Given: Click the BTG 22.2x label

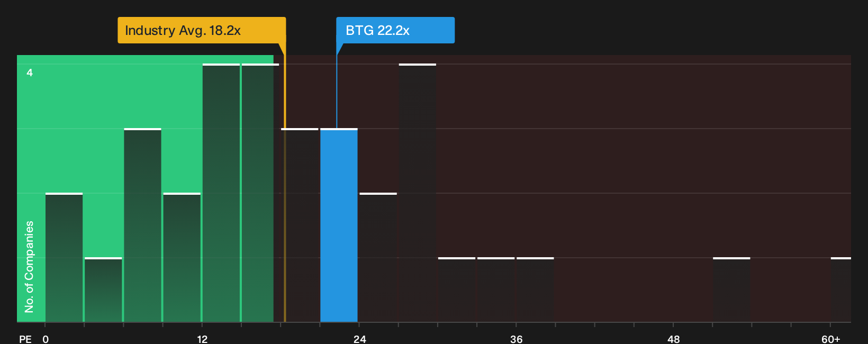Looking at the screenshot, I should (395, 30).
